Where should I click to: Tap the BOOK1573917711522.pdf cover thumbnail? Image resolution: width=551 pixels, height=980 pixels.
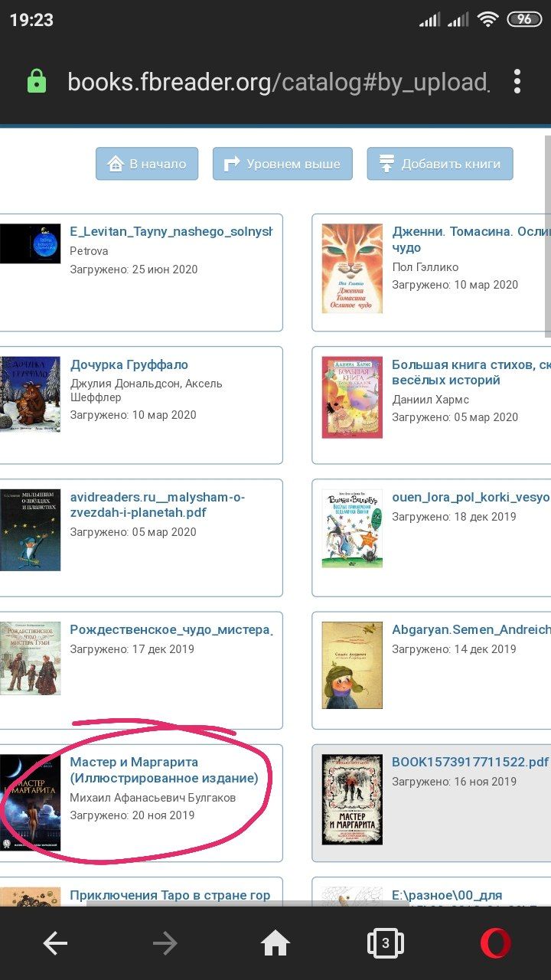352,799
